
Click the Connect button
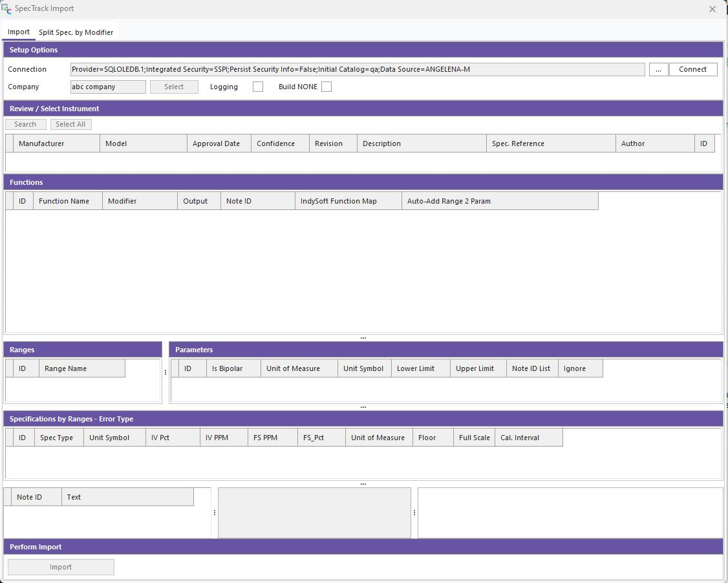tap(692, 69)
